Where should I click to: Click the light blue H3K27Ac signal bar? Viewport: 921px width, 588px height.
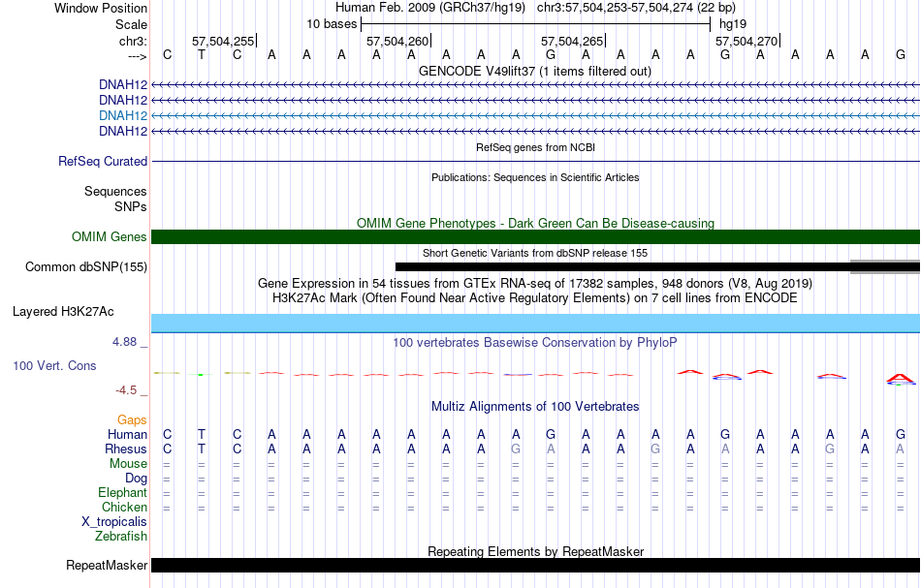coord(535,324)
